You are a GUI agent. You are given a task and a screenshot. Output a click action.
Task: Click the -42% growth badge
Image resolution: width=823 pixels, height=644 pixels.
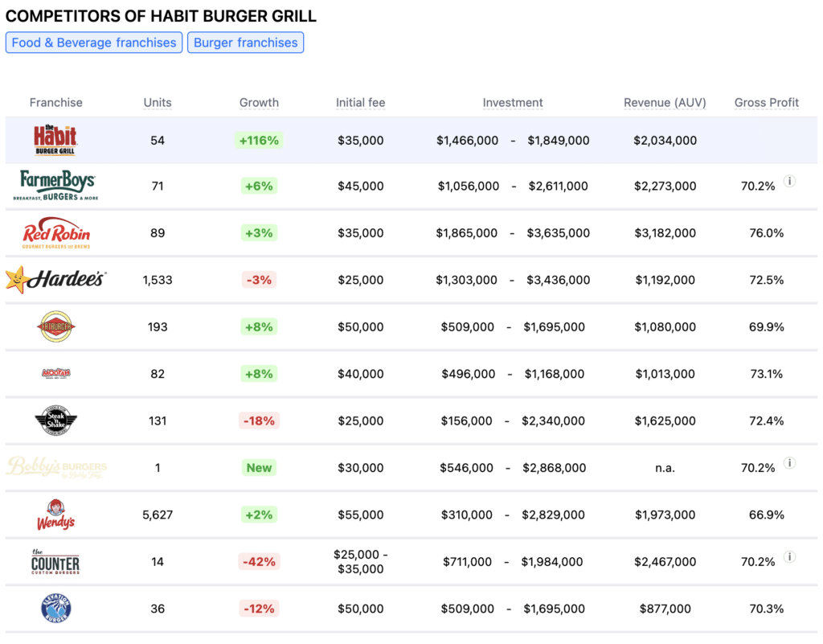pyautogui.click(x=259, y=562)
